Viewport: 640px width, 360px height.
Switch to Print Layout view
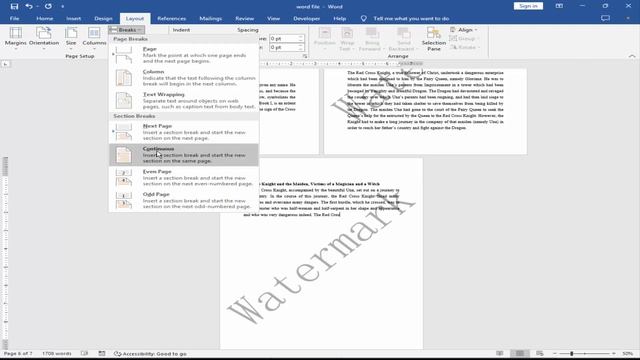pyautogui.click(x=520, y=353)
